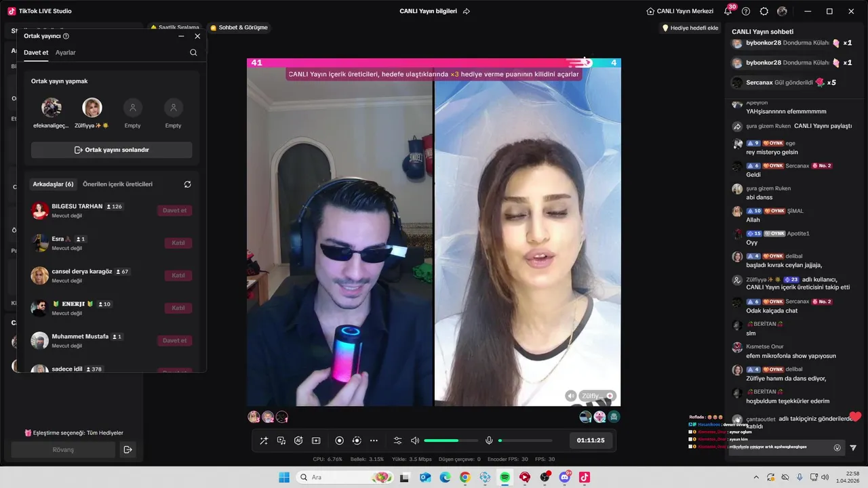Click the exit icon beside Rövanş
Screen dimensions: 868x488
pos(127,449)
